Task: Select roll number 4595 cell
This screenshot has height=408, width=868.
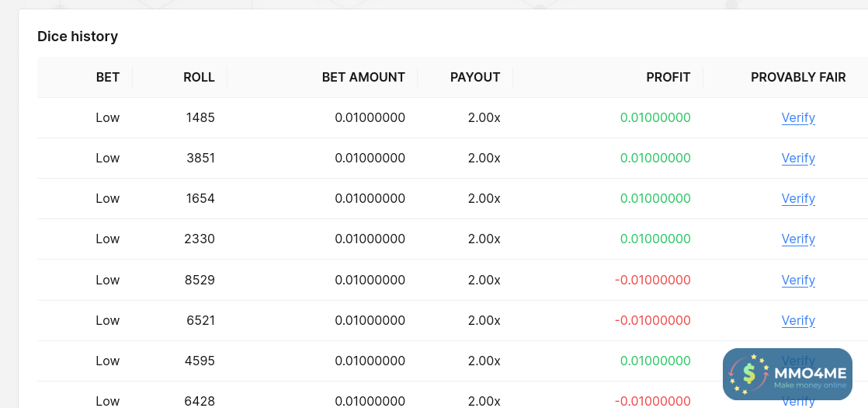Action: coord(200,361)
